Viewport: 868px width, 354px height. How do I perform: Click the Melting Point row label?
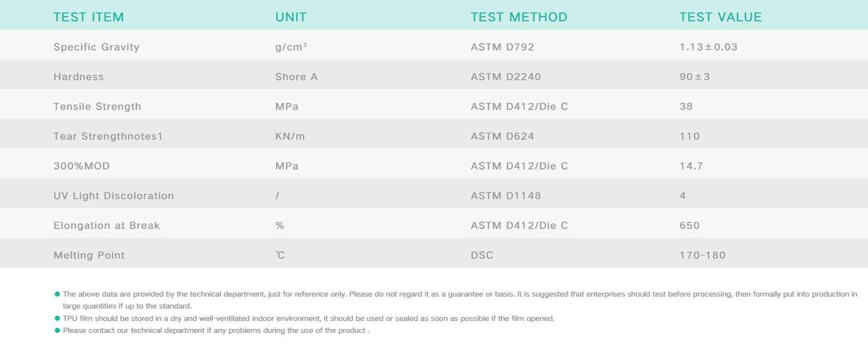[x=89, y=255]
